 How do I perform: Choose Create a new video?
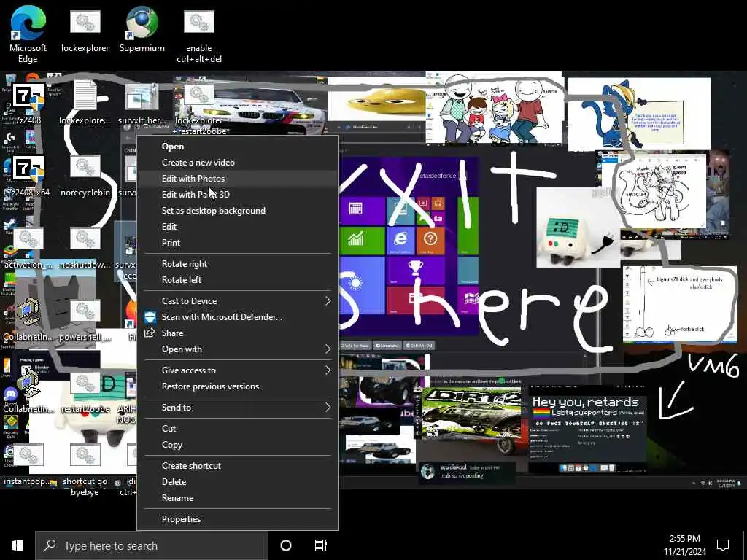click(x=237, y=163)
